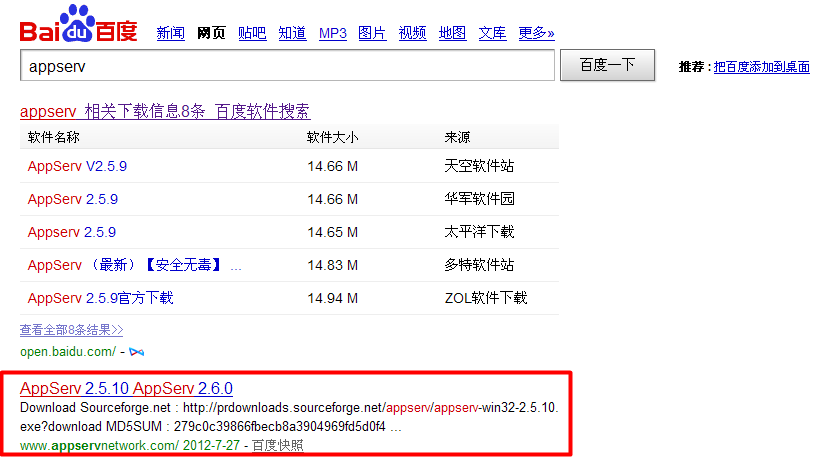
Task: Click www.appservnetwork.com/ green URL text
Action: coord(99,446)
